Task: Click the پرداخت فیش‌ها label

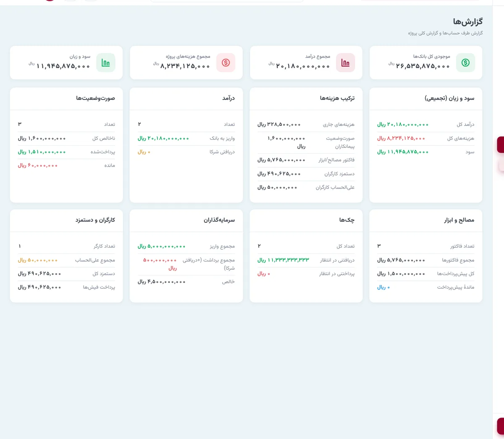Action: click(x=99, y=287)
